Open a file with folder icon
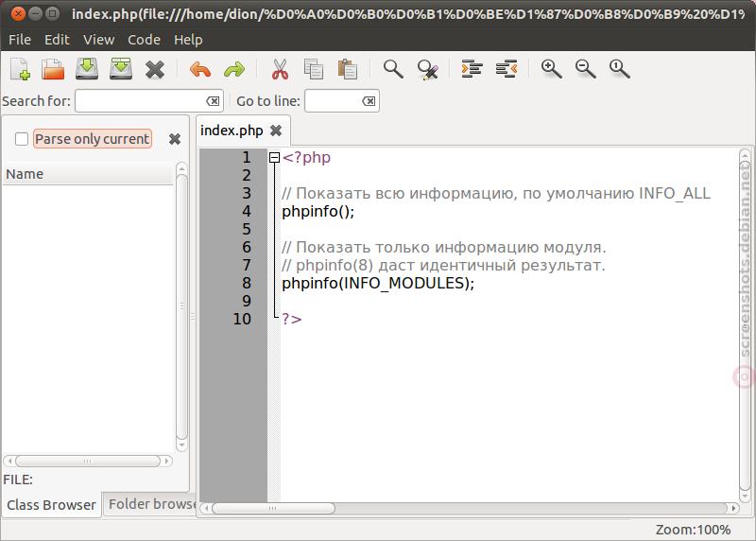Viewport: 756px width, 541px height. tap(53, 69)
